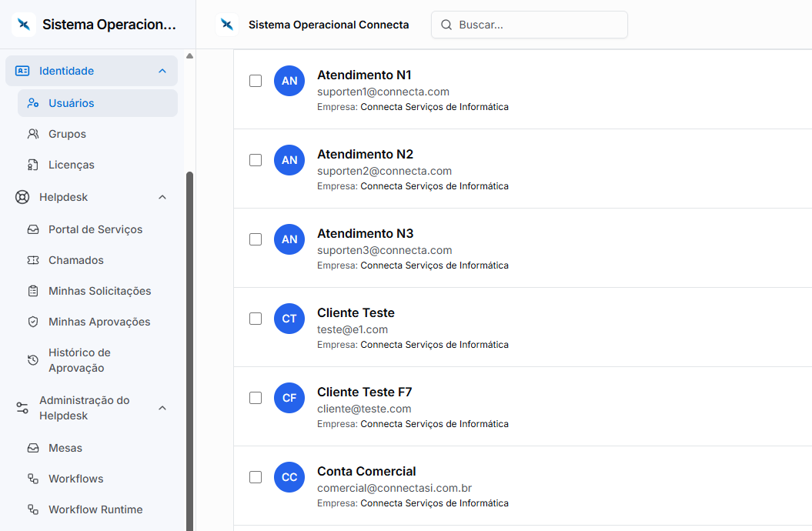
Task: Open the Usuários menu item
Action: 98,103
